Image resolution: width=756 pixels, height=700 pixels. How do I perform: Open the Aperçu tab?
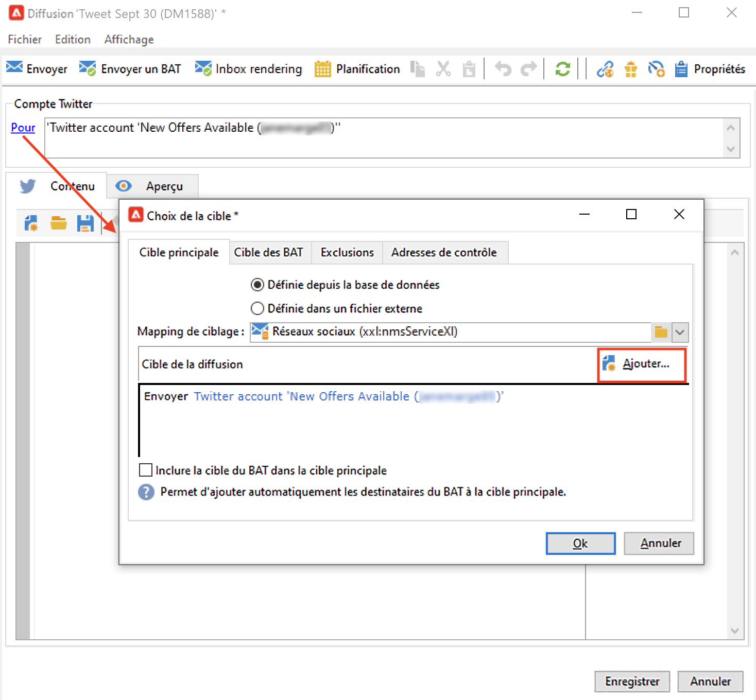click(152, 186)
